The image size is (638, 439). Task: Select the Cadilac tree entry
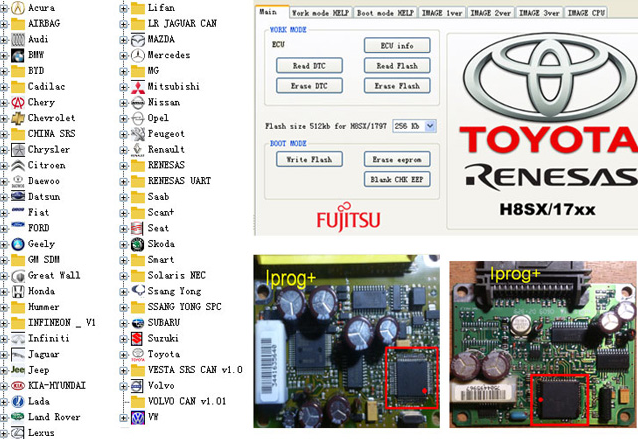(46, 87)
